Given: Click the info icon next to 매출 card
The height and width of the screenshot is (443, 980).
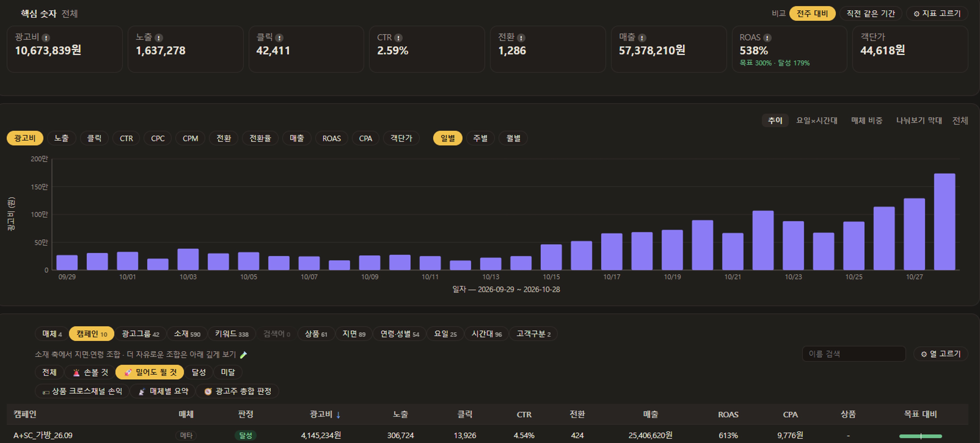Looking at the screenshot, I should (642, 38).
